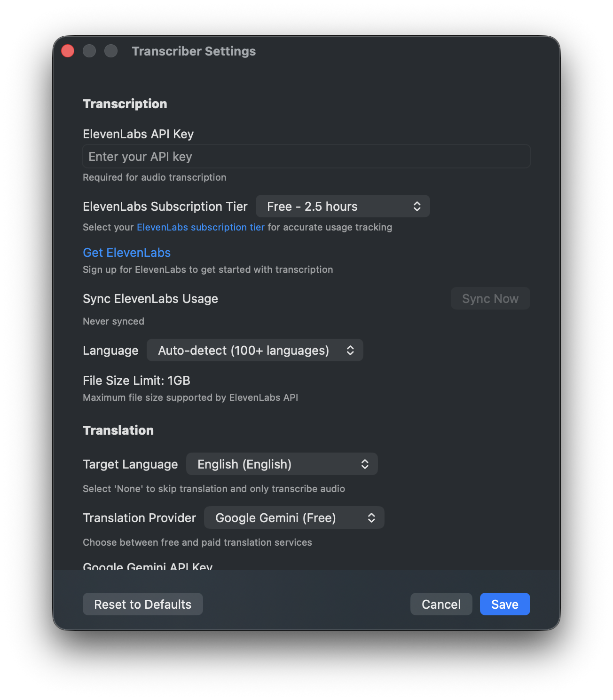613x700 pixels.
Task: Expand the Auto-detect Language dropdown
Action: pos(255,350)
